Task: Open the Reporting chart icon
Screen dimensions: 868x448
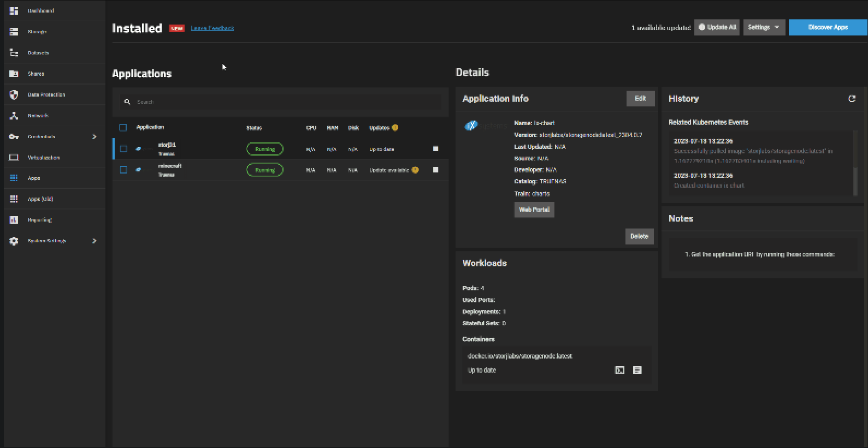Action: pyautogui.click(x=14, y=220)
